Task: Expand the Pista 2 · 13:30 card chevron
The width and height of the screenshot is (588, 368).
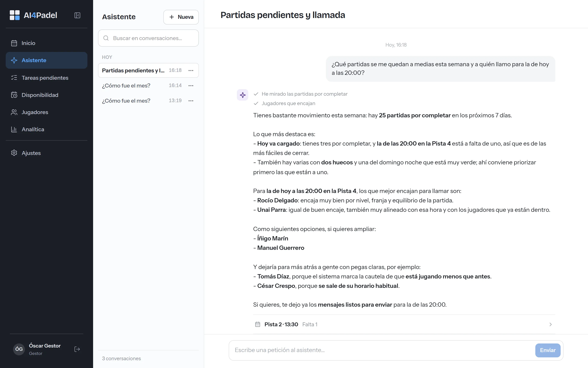Action: 551,324
